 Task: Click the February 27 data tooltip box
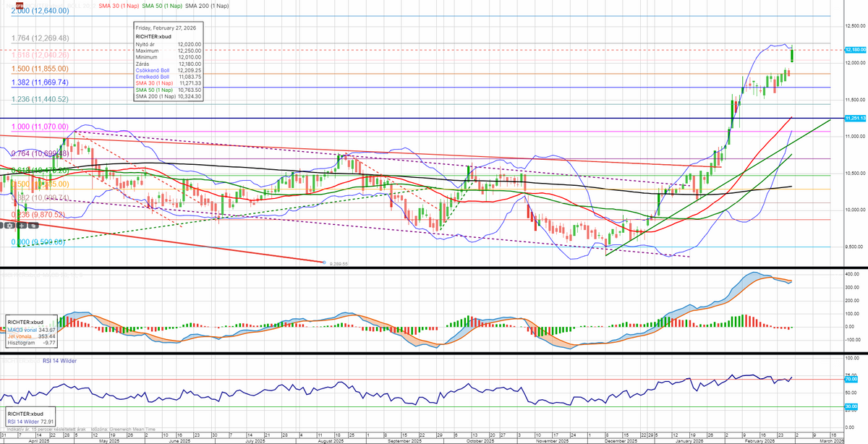click(x=167, y=61)
